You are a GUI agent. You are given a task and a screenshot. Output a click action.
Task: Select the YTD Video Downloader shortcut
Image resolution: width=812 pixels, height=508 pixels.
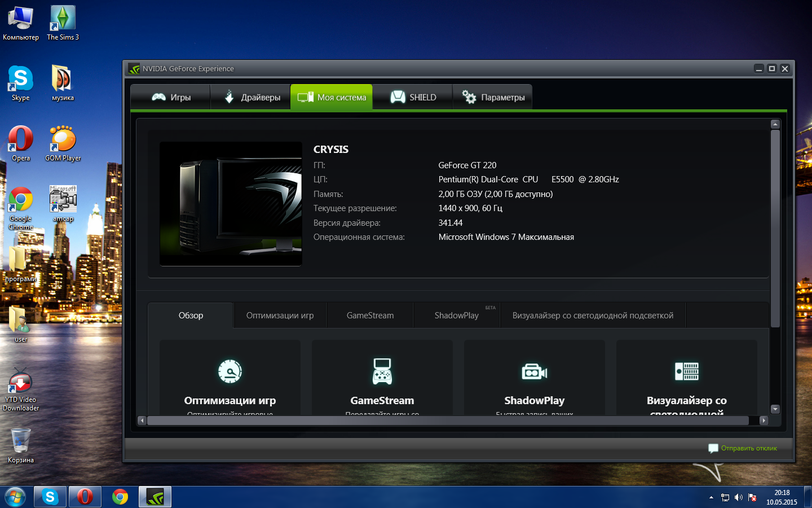pos(21,389)
